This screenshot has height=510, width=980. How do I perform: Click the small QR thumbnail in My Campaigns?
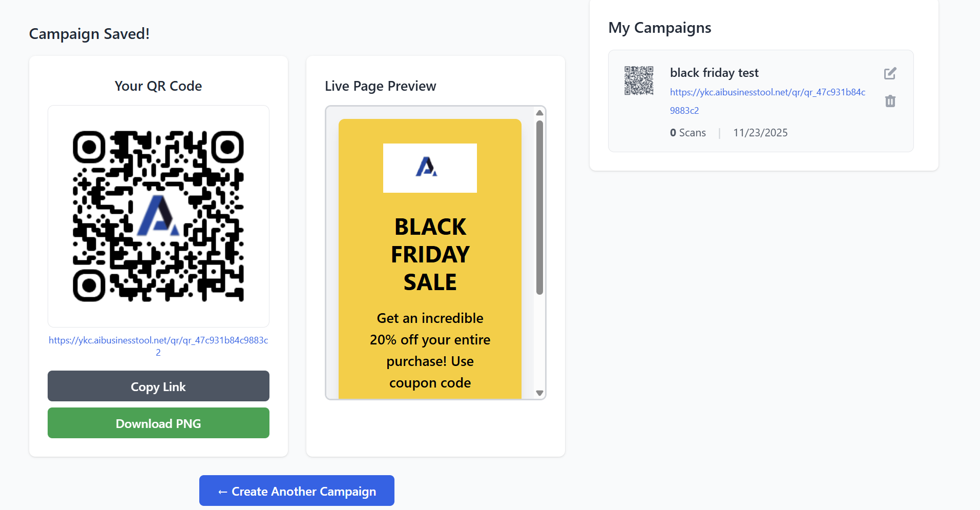pos(639,80)
